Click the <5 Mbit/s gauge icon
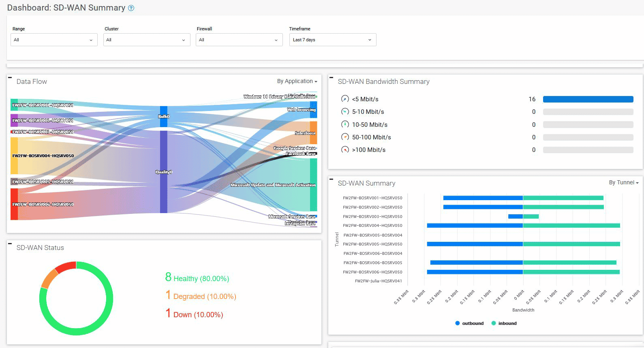This screenshot has width=644, height=348. [x=345, y=99]
